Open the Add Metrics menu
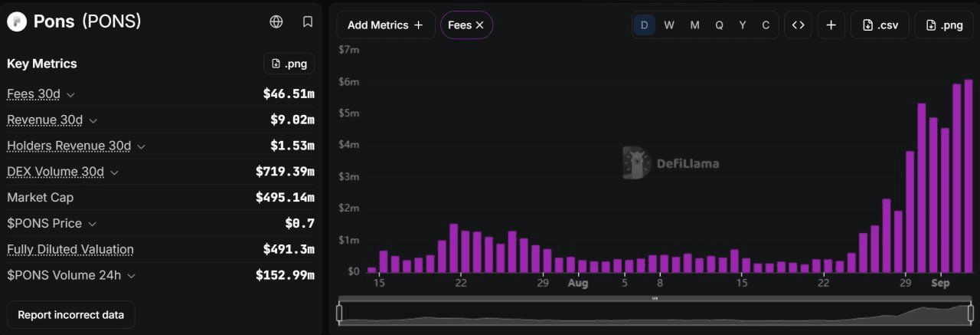This screenshot has width=980, height=335. pos(386,25)
